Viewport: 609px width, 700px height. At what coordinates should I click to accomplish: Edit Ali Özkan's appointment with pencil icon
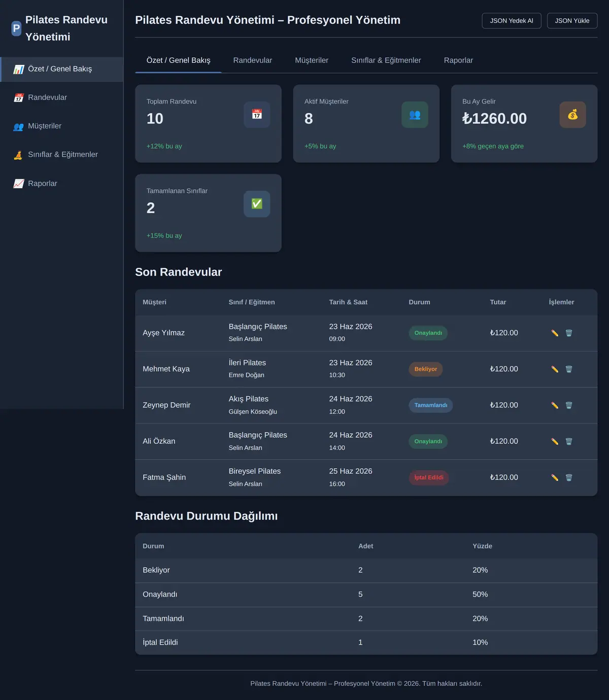click(x=555, y=441)
